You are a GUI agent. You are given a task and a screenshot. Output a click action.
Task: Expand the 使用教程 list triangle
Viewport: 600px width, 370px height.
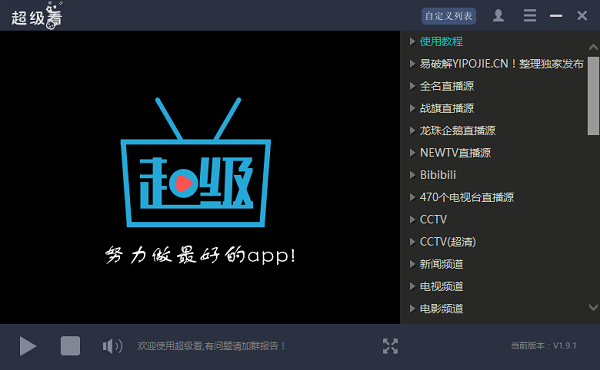click(x=412, y=41)
